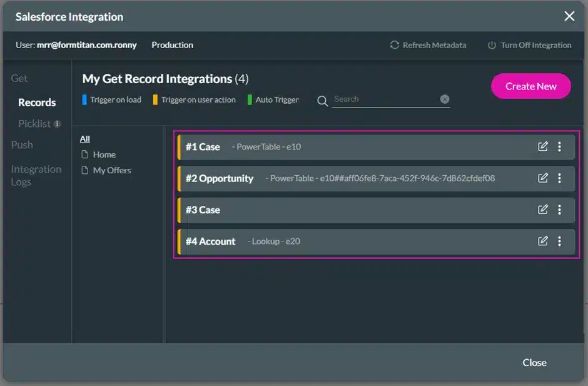588x386 pixels.
Task: Edit the #1 Case integration
Action: (543, 146)
